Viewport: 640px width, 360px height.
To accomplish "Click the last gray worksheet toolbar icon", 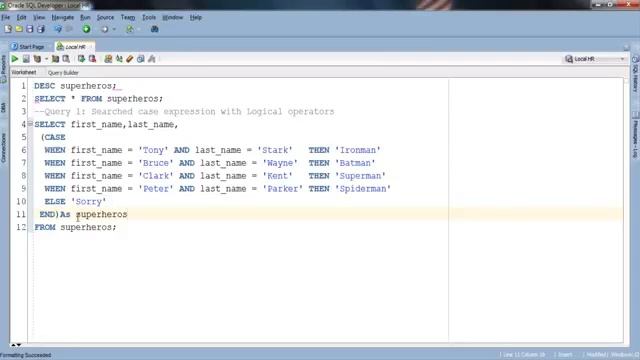I will pyautogui.click(x=151, y=59).
